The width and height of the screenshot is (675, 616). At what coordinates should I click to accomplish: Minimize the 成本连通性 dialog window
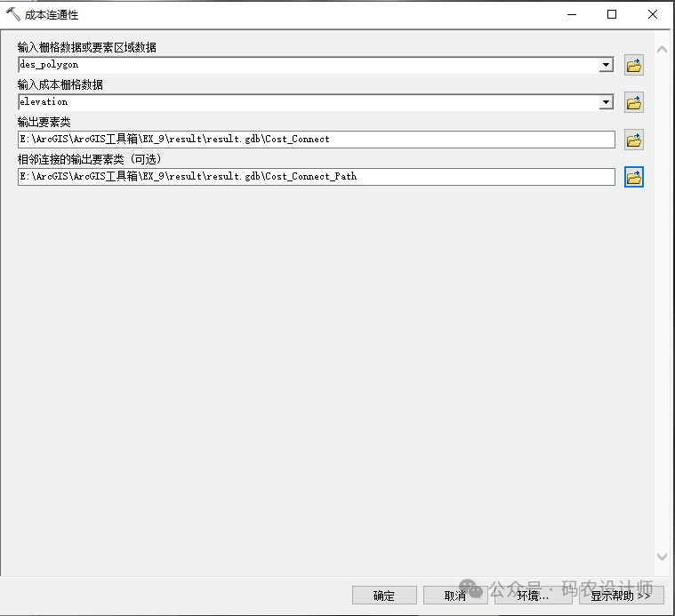[x=571, y=14]
